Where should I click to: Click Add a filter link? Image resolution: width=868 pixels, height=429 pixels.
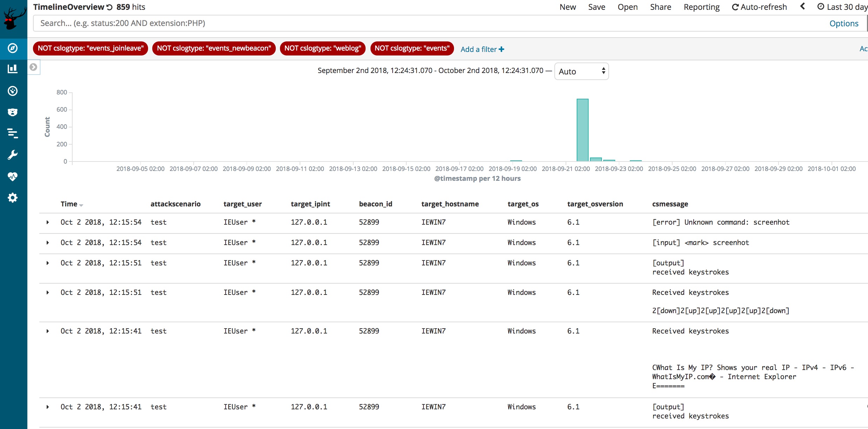[x=482, y=49]
